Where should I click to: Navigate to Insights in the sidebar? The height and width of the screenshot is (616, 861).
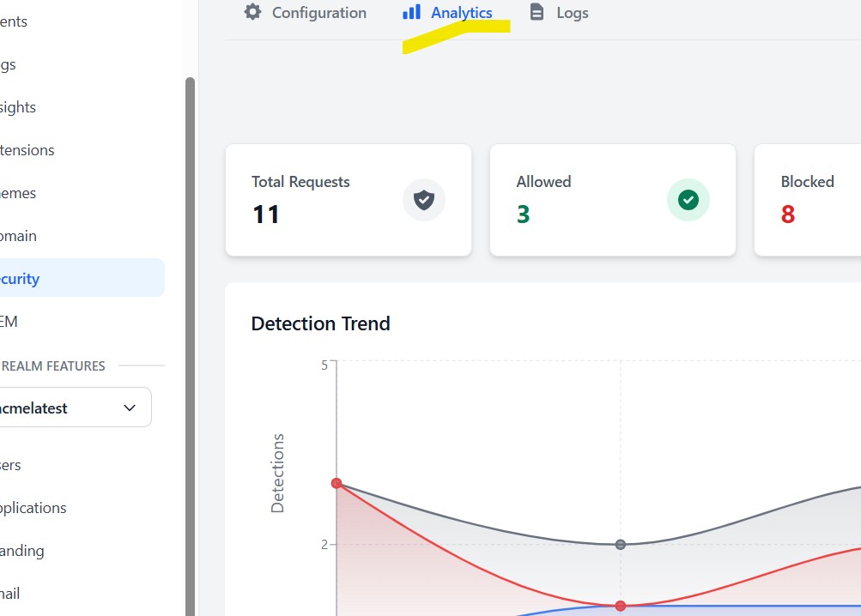(x=19, y=107)
